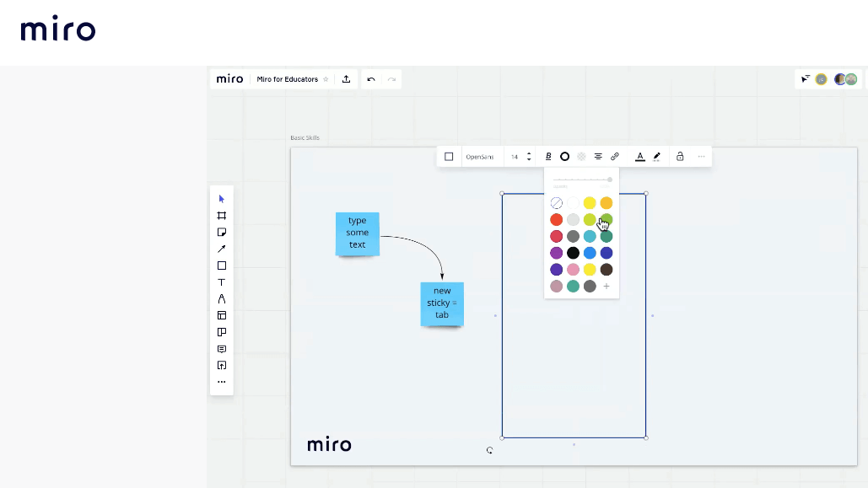Click the Basic Skills frame title
This screenshot has width=868, height=488.
click(x=305, y=137)
